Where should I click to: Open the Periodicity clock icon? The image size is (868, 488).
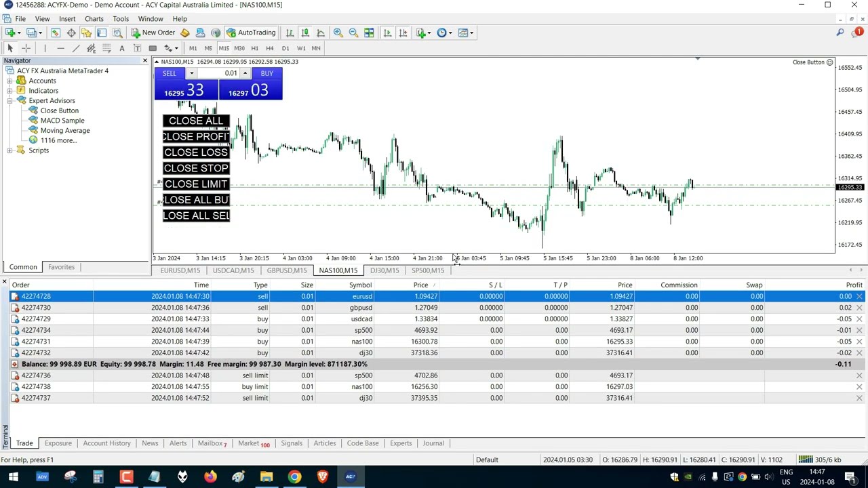[441, 33]
